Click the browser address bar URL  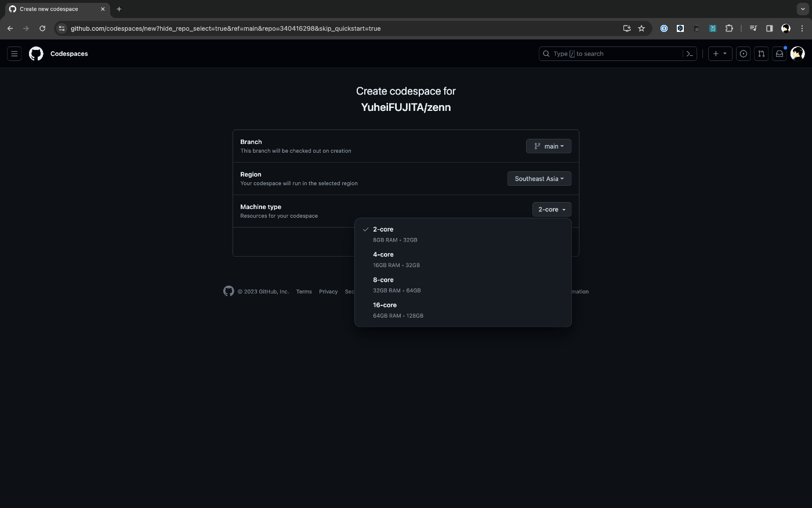pos(226,28)
